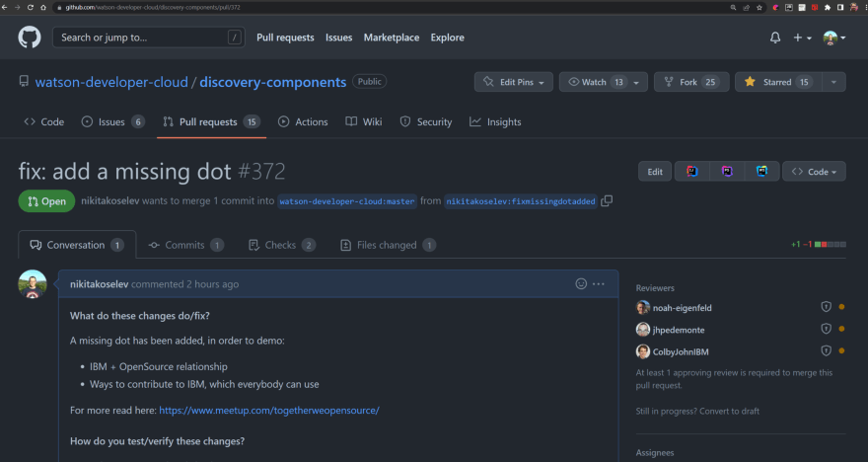Click the nikitakoselev:fixmissingdotadded branch label
868x462 pixels.
pos(521,201)
